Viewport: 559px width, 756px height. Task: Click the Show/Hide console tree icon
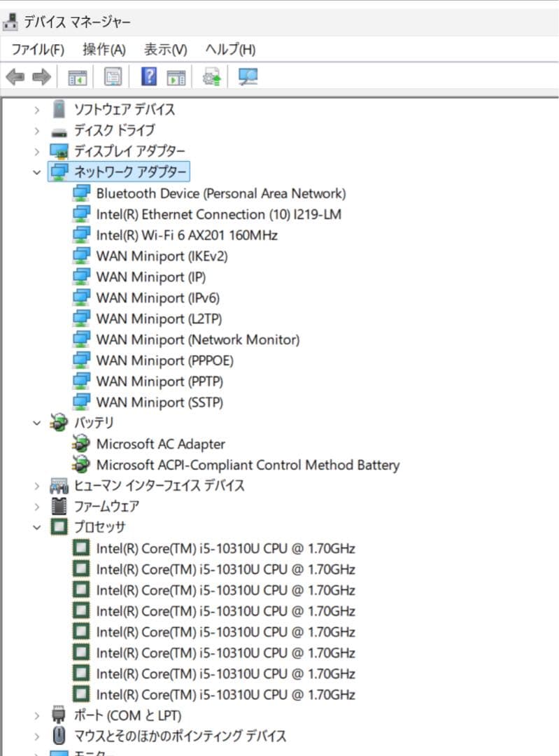coord(77,76)
